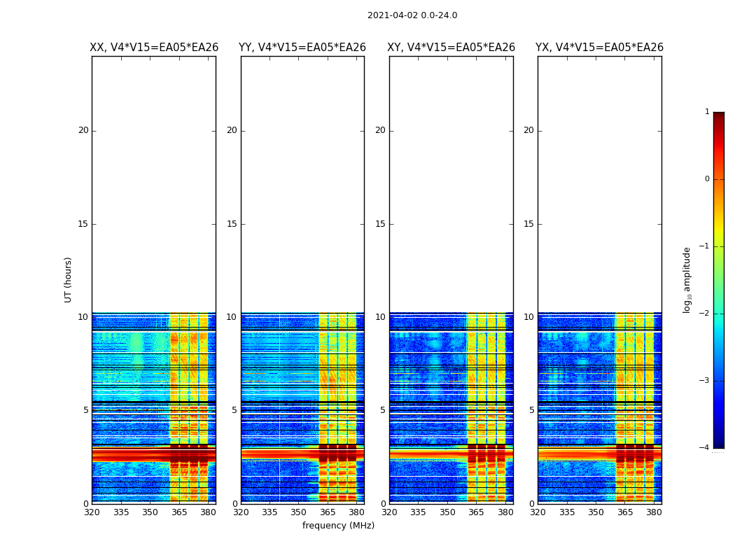735x560 pixels.
Task: Click the XY, V4*V15=EA05*EA26 panel title
Action: [451, 48]
